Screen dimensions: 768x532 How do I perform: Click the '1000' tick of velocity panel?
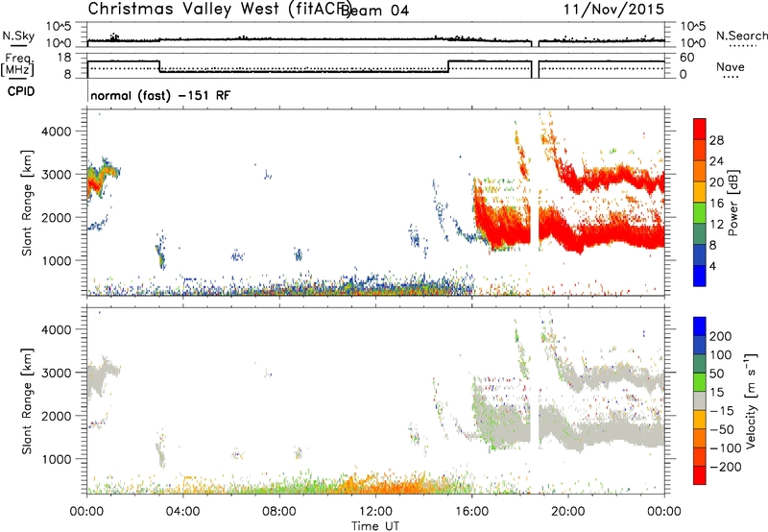(56, 459)
